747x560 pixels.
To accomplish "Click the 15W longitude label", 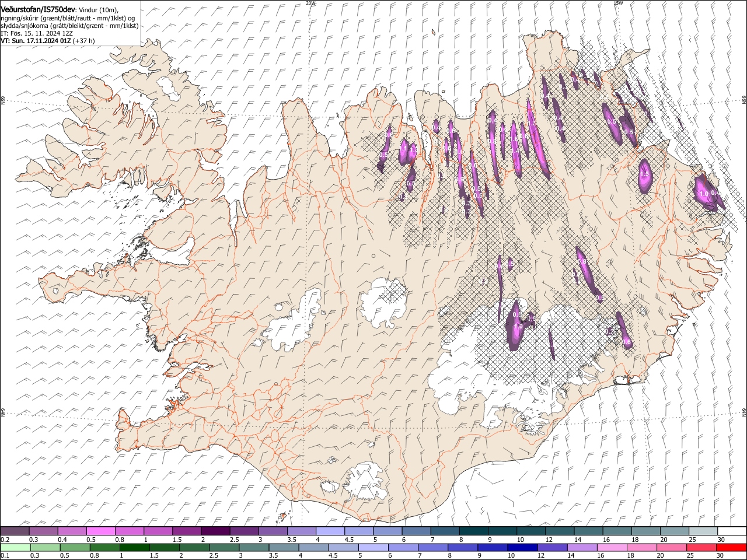I will (x=618, y=3).
